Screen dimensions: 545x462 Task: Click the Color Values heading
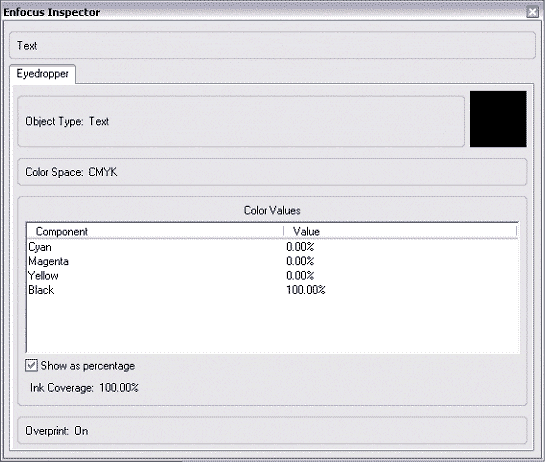[272, 210]
